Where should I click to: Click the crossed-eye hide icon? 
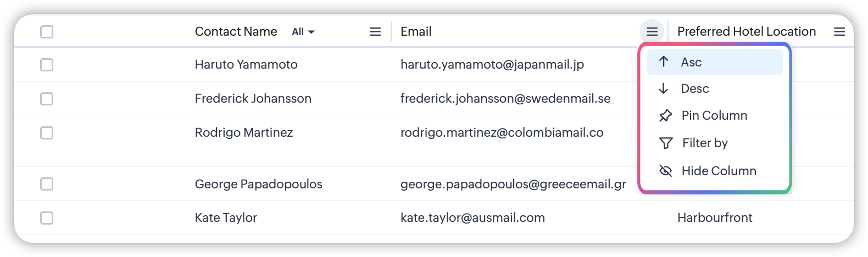click(x=665, y=171)
